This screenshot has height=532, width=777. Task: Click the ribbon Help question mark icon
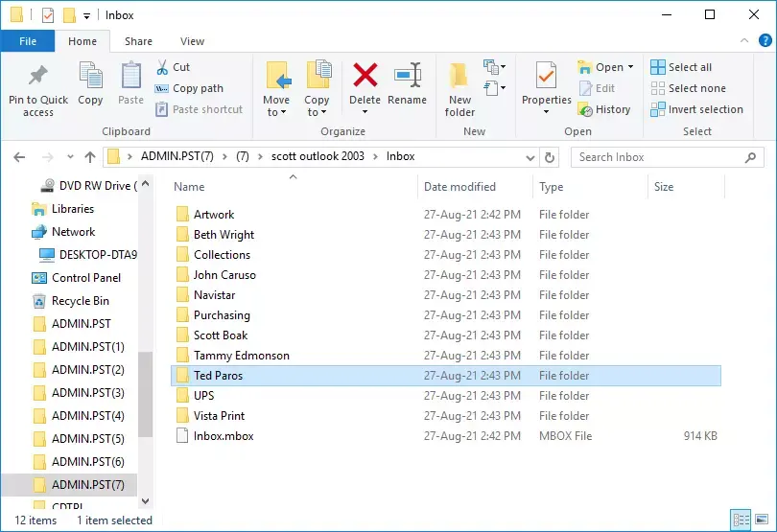click(765, 40)
